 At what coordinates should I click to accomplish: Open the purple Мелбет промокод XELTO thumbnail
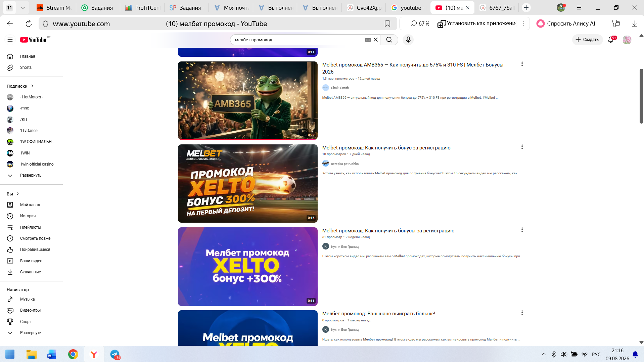pyautogui.click(x=248, y=267)
